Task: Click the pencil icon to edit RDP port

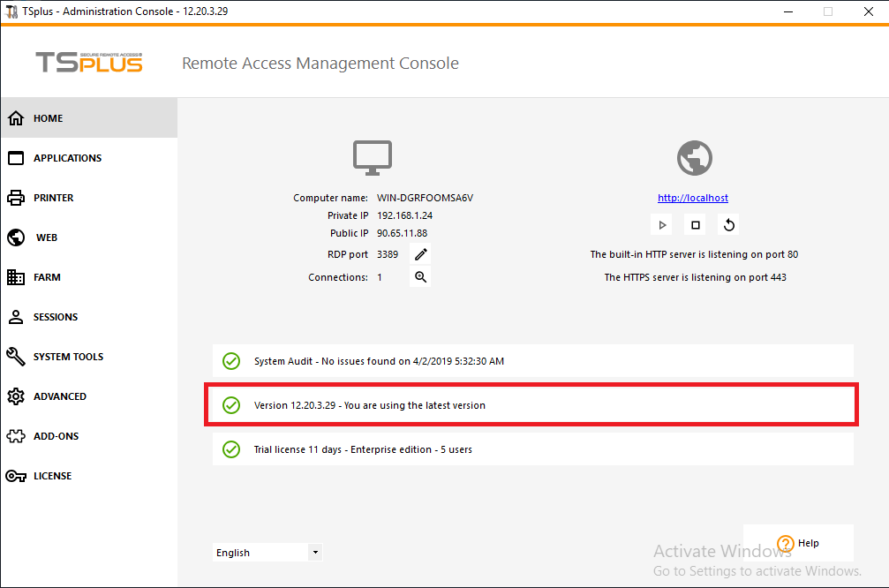Action: pos(421,254)
